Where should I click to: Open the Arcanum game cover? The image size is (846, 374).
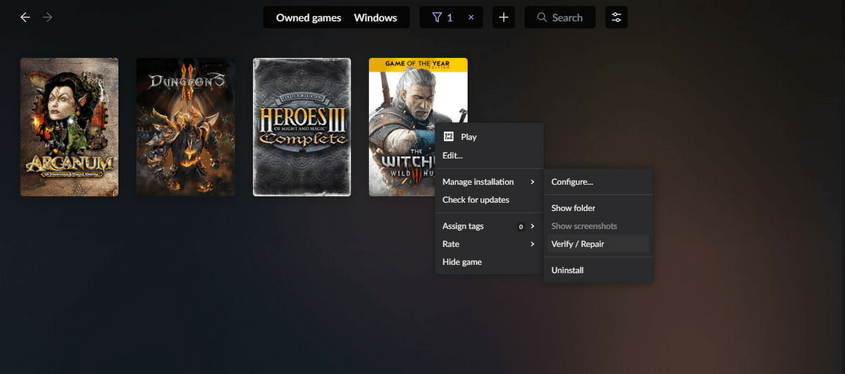[x=69, y=127]
